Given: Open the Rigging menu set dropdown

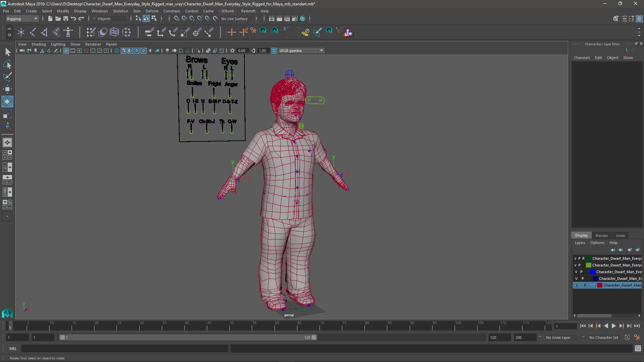Looking at the screenshot, I should 22,19.
